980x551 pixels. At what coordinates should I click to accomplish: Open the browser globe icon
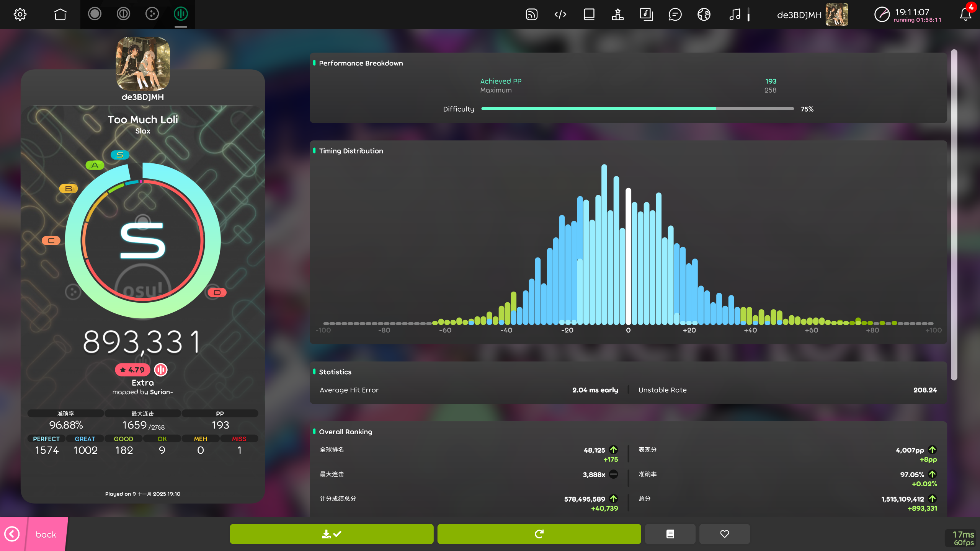pyautogui.click(x=704, y=15)
